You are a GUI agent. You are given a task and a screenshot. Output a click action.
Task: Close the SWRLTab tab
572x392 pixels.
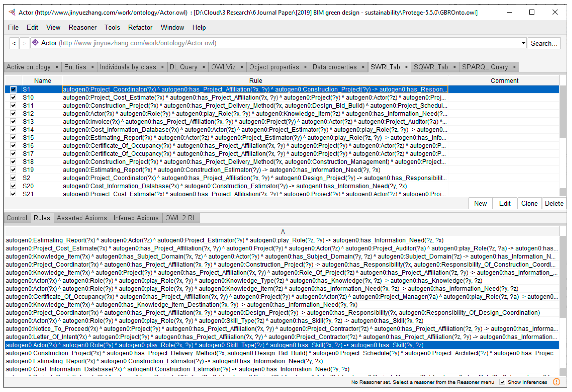[406, 67]
